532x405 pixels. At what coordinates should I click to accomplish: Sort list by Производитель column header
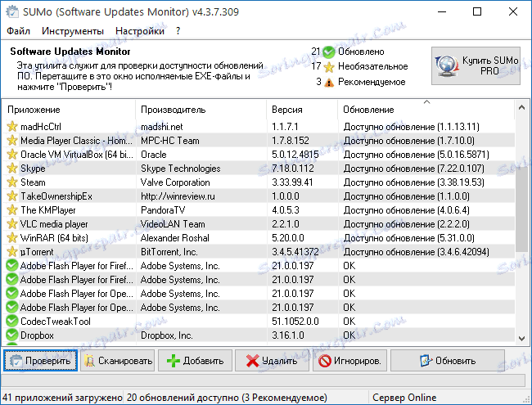(201, 110)
